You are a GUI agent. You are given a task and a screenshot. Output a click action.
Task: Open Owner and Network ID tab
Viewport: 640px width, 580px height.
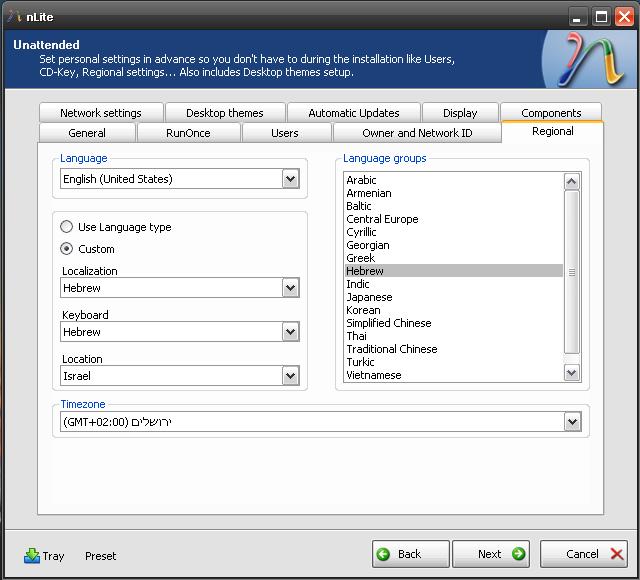(417, 133)
